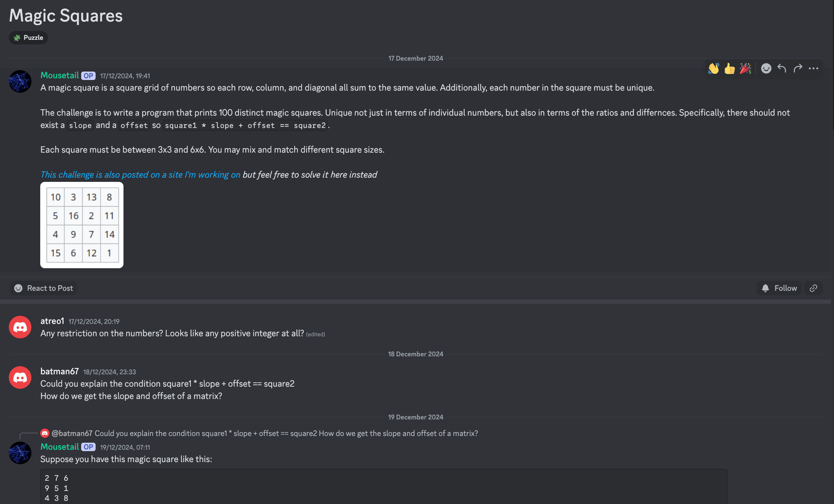
Task: Click Mousetail's username on the reply
Action: [60, 447]
